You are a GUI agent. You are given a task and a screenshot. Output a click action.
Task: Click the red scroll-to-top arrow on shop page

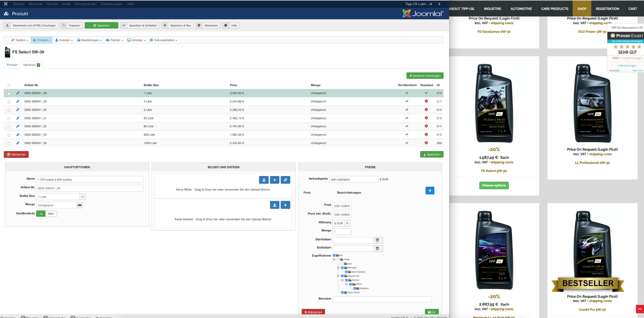(x=640, y=309)
